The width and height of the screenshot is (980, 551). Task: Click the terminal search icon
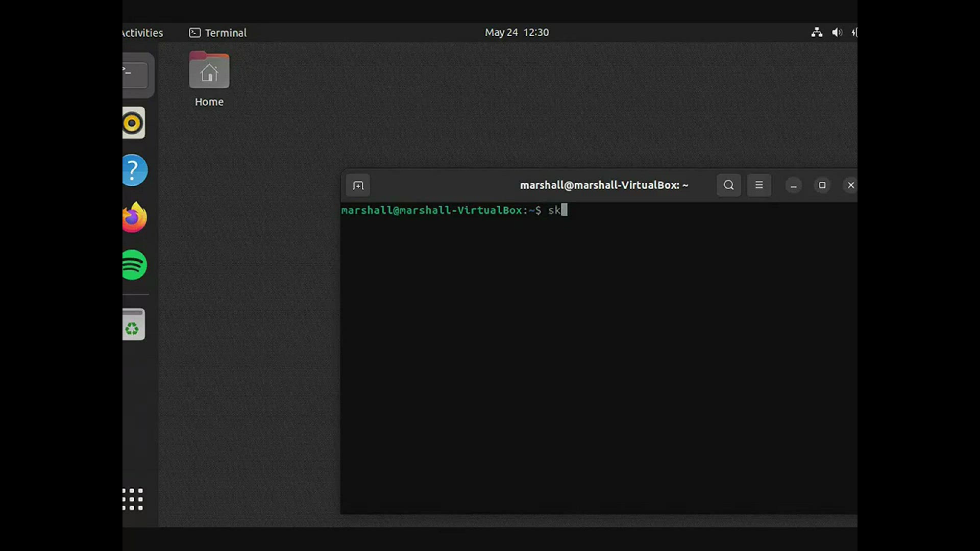coord(728,185)
